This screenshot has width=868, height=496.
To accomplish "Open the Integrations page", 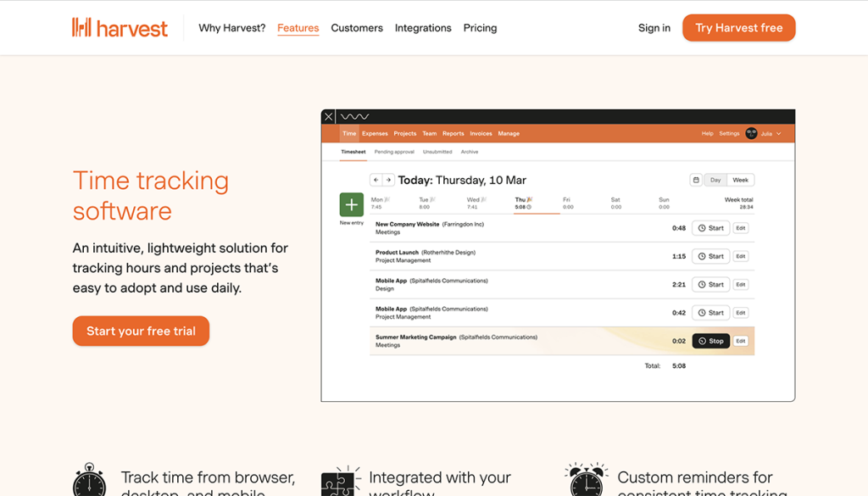I will pyautogui.click(x=423, y=28).
